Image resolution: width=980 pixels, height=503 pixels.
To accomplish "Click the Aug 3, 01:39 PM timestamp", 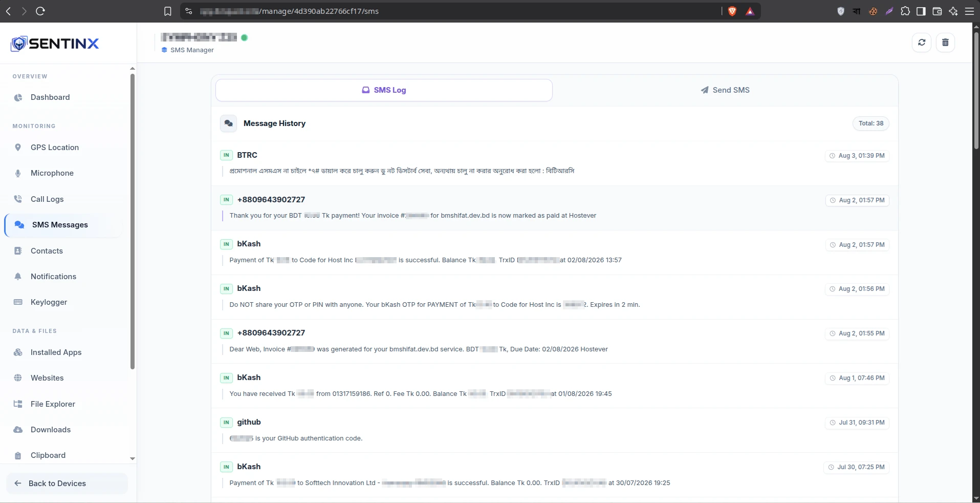I will (857, 156).
